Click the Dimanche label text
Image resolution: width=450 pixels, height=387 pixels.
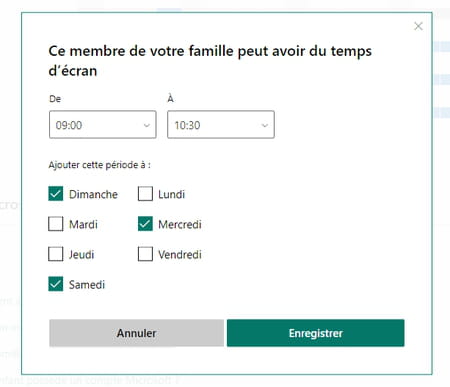(93, 194)
